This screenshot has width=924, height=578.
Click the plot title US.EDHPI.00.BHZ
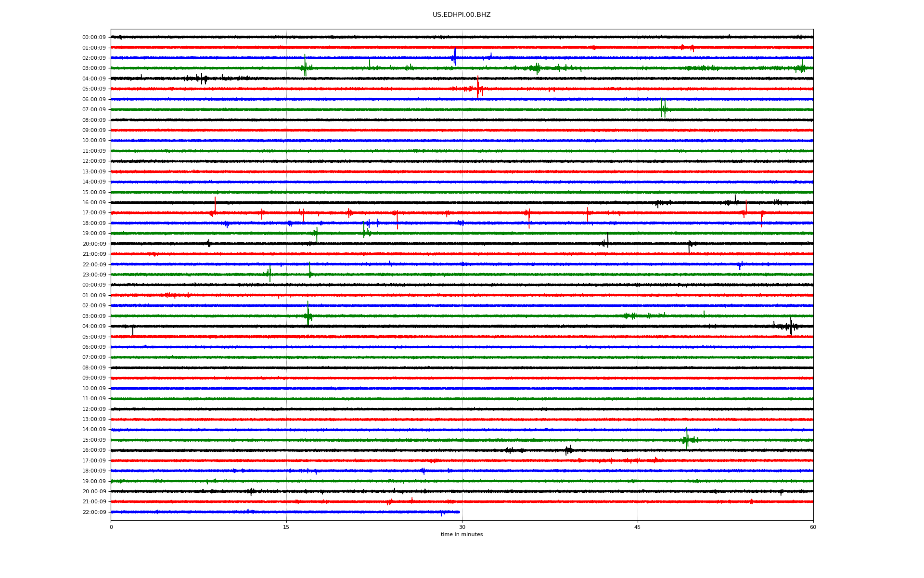[x=461, y=15]
